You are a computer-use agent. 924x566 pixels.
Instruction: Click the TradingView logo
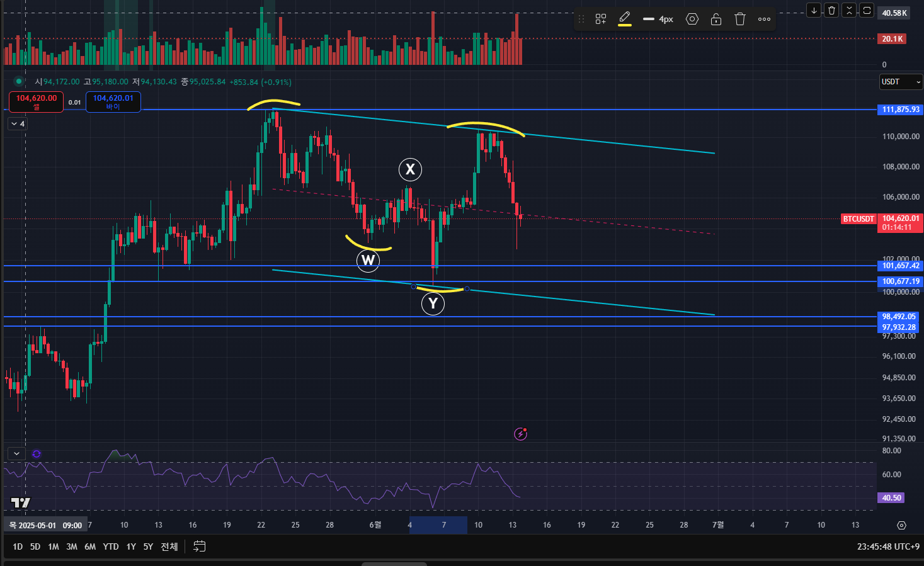[21, 502]
